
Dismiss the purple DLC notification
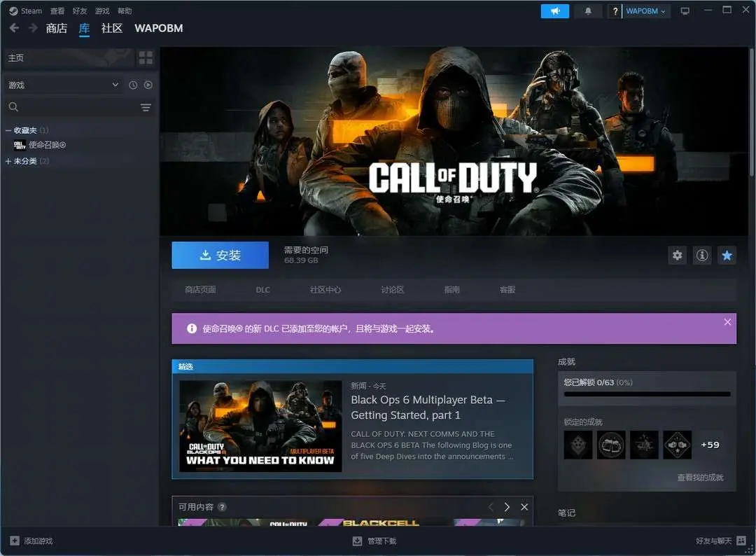click(x=727, y=322)
